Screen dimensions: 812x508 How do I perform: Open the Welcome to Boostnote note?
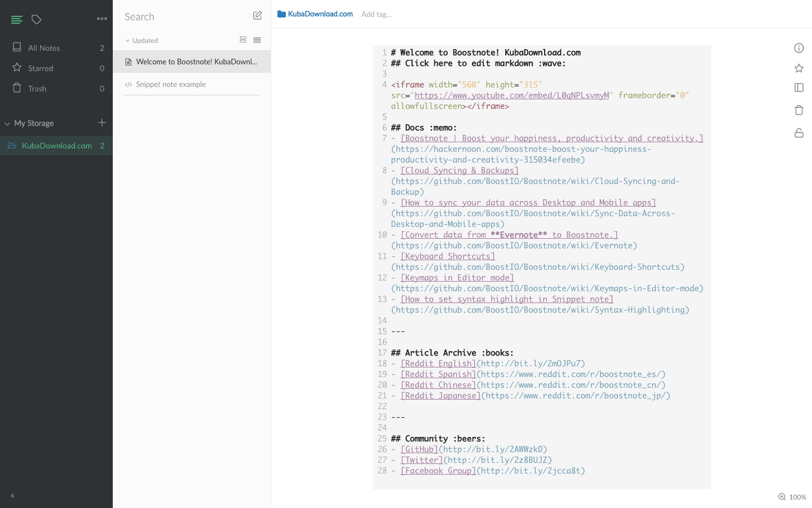[192, 62]
